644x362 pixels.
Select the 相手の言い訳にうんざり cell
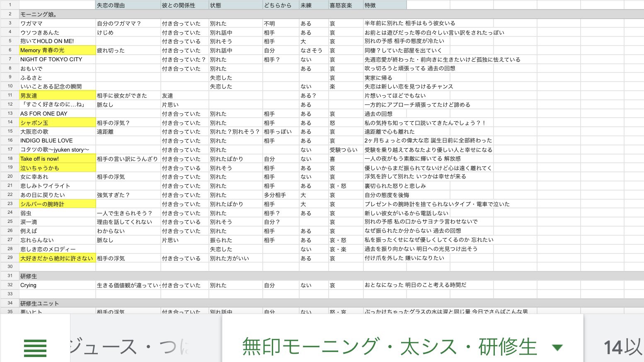(128, 159)
